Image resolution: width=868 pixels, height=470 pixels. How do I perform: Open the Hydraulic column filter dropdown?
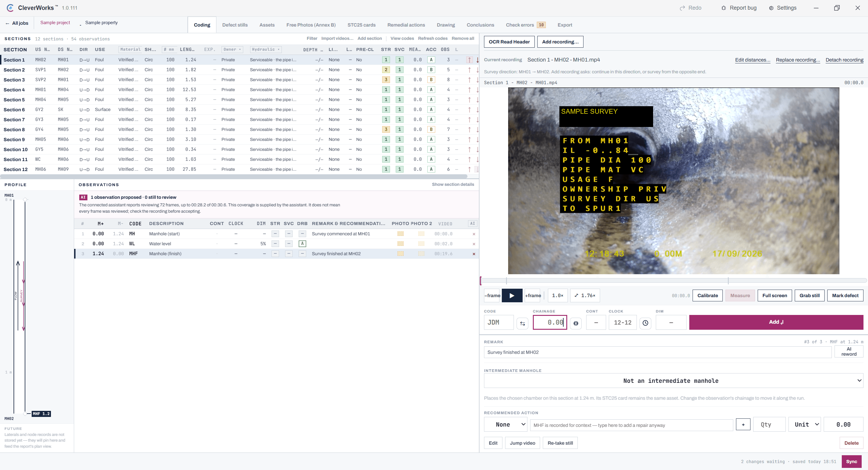point(266,49)
